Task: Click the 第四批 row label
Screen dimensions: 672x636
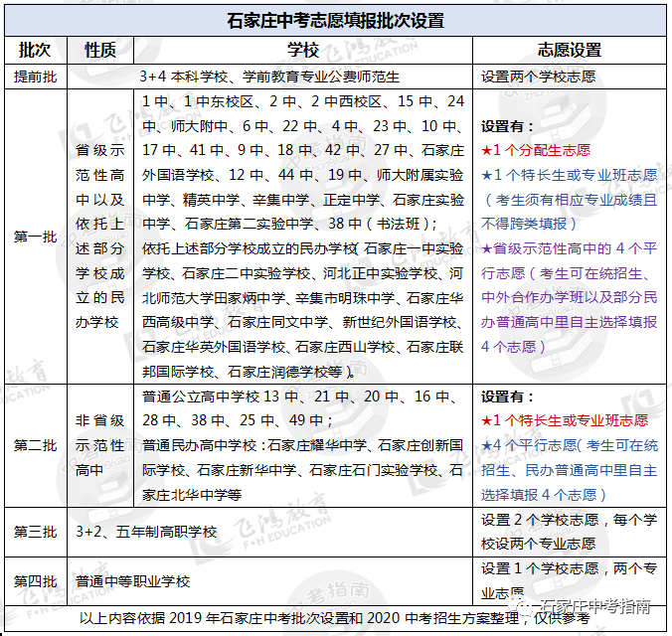Action: pyautogui.click(x=35, y=581)
